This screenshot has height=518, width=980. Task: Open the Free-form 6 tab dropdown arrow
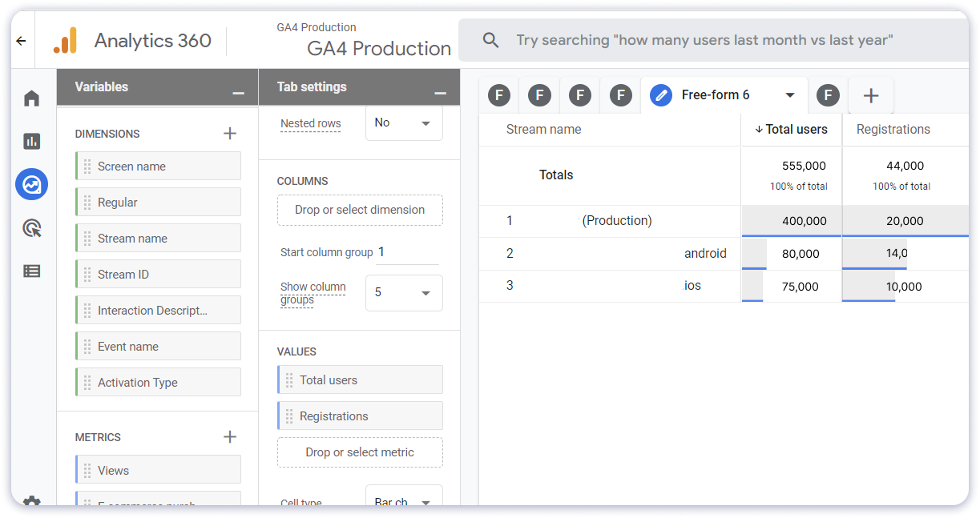(x=790, y=94)
